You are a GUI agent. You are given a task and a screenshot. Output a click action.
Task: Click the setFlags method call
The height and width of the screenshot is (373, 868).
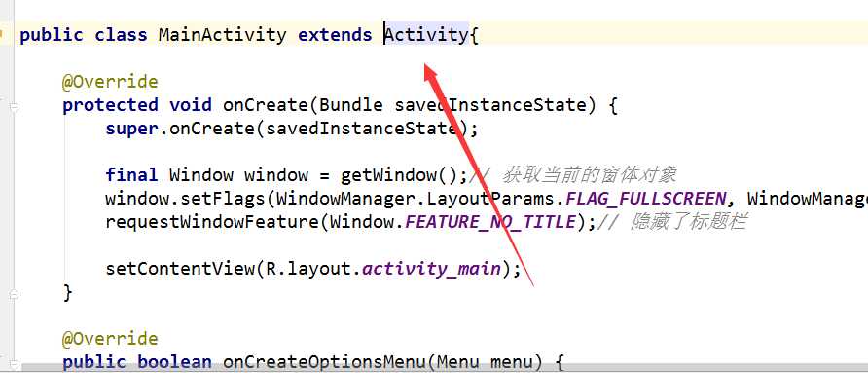(x=222, y=199)
